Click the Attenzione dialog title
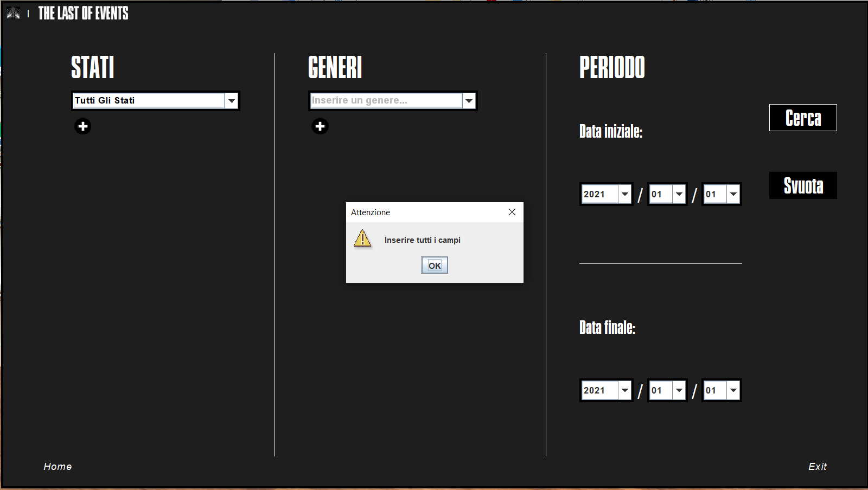Screen dimensions: 868x490 (371, 212)
